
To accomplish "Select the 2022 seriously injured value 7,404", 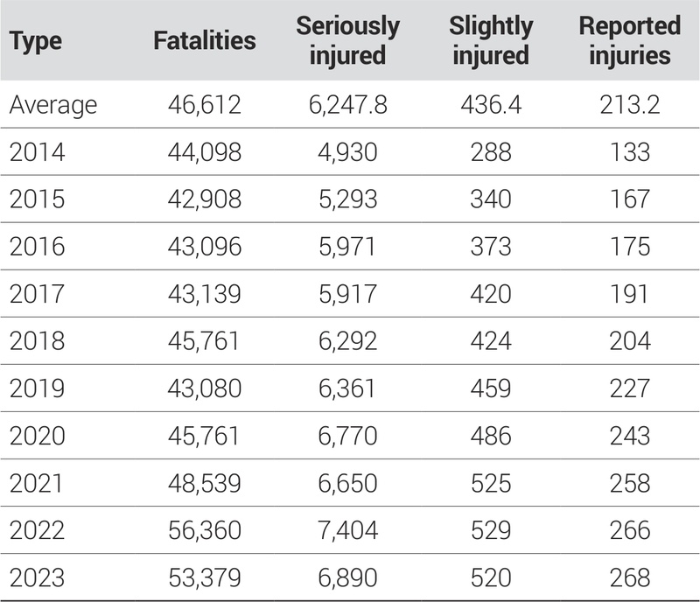I will [x=346, y=530].
